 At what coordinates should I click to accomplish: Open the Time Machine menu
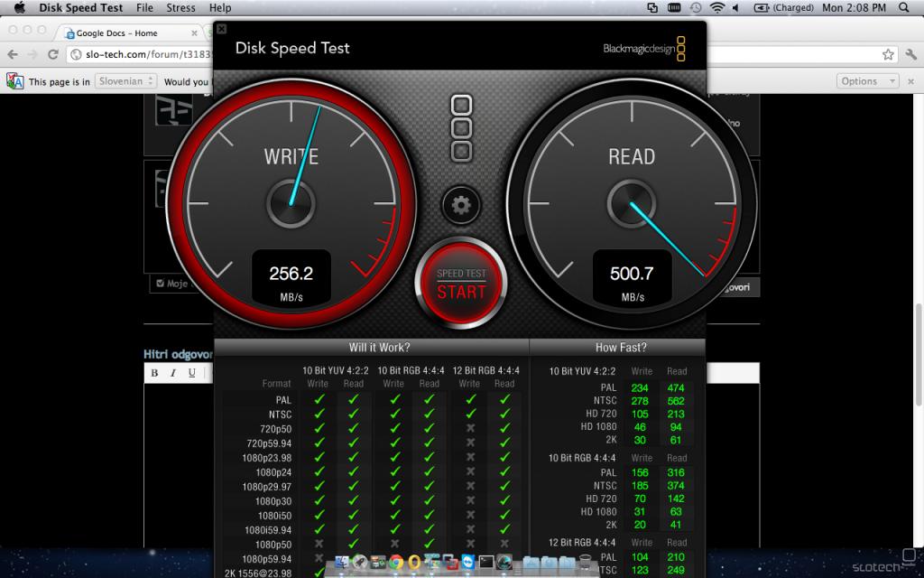696,7
